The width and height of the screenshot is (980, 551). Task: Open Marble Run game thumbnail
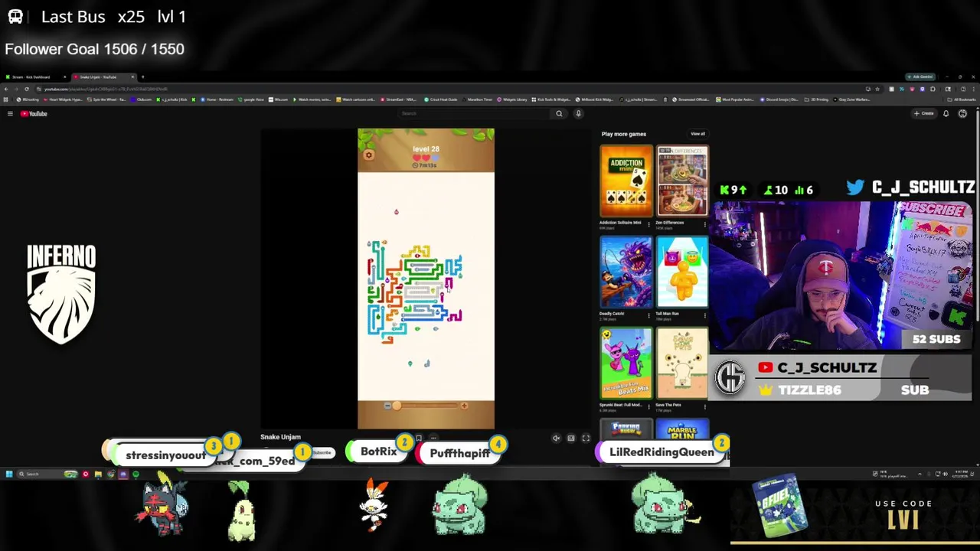coord(682,430)
